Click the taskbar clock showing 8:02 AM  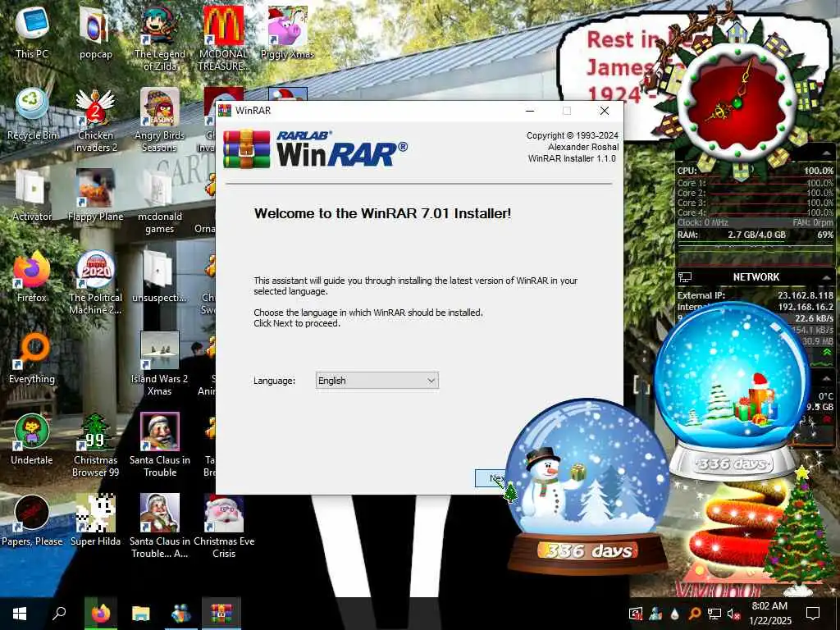click(769, 614)
